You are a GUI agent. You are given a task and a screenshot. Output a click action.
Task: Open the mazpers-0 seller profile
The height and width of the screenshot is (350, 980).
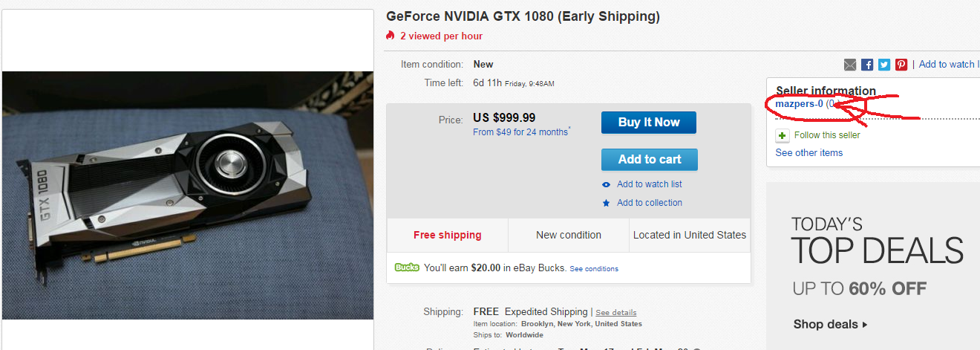click(799, 104)
